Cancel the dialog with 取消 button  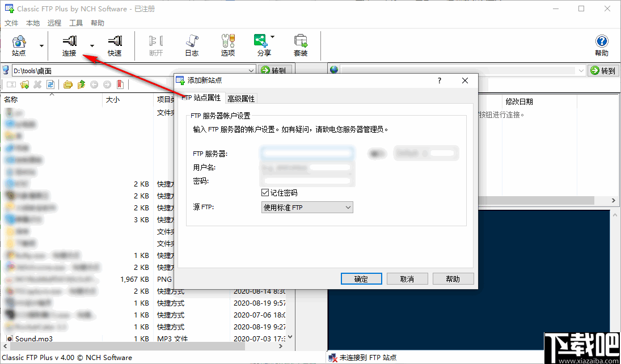(407, 278)
